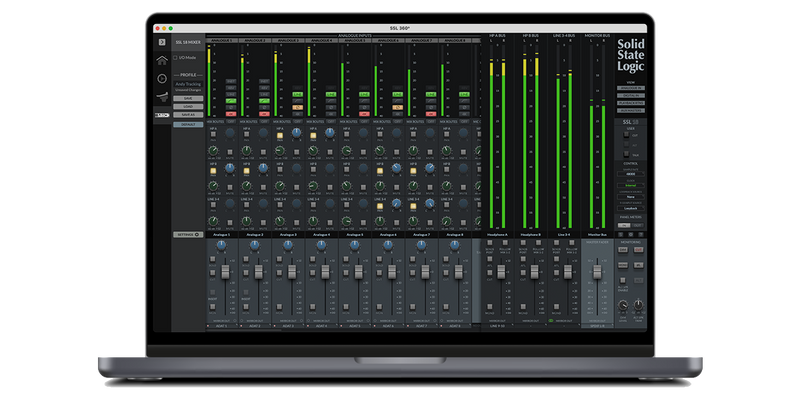Screen dimensions: 800x400
Task: Toggle the green LINE button on Analogue 4
Action: (331, 94)
